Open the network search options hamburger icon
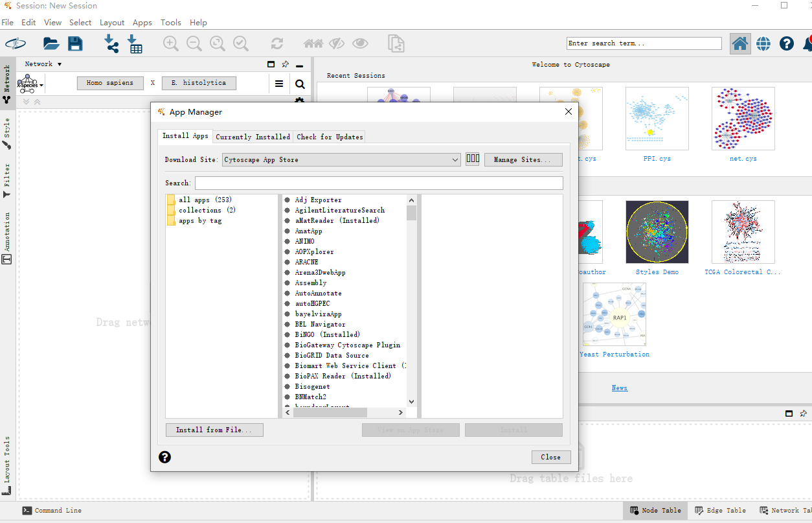The height and width of the screenshot is (523, 812). (279, 84)
